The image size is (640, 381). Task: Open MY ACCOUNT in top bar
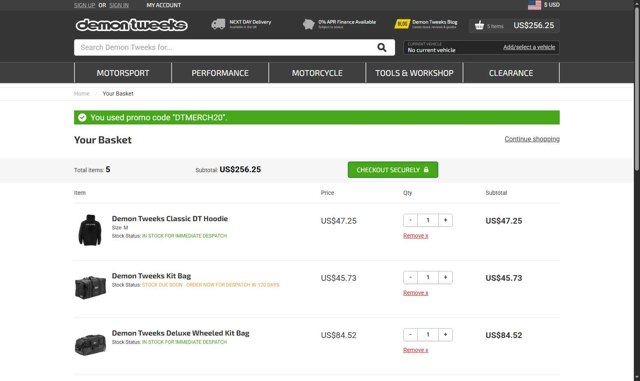coord(164,5)
